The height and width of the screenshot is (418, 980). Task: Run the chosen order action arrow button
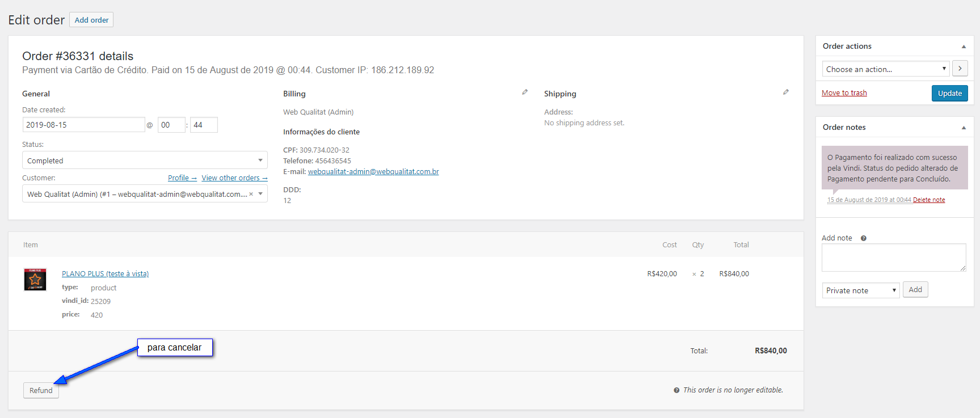[x=960, y=69]
